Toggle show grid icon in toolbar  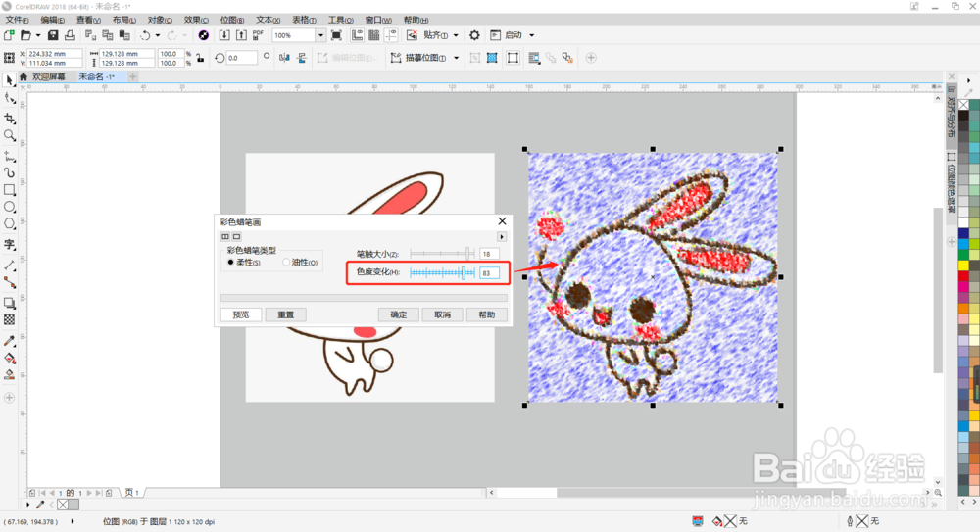373,35
